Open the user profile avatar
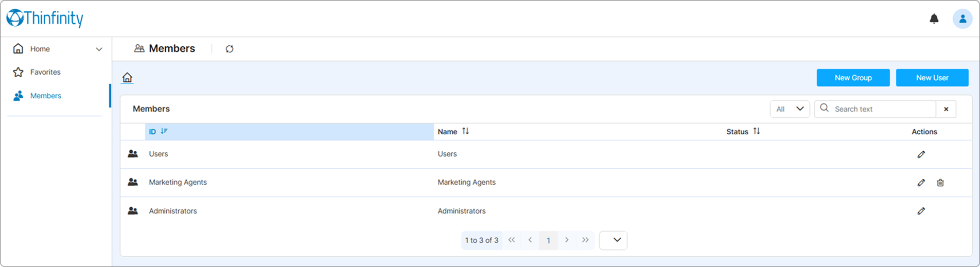 click(962, 19)
